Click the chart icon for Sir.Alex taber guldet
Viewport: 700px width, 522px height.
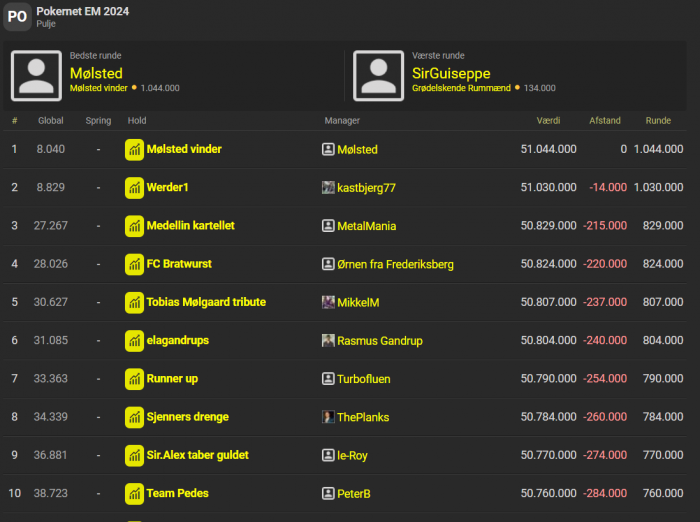pos(134,455)
